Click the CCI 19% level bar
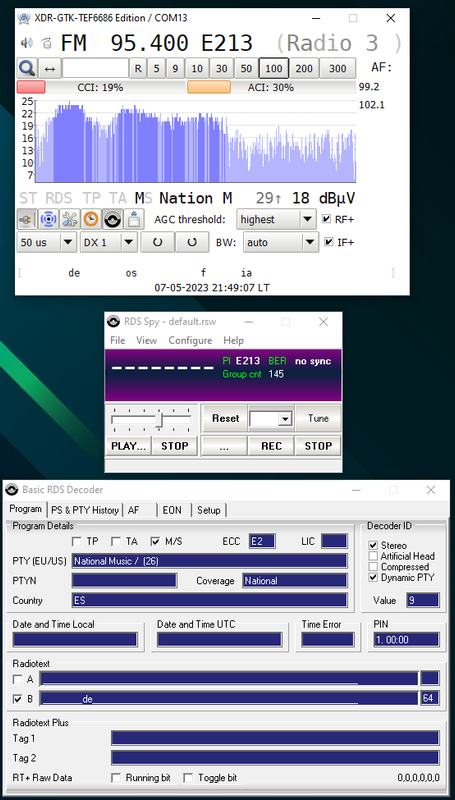This screenshot has height=800, width=455. pos(100,88)
